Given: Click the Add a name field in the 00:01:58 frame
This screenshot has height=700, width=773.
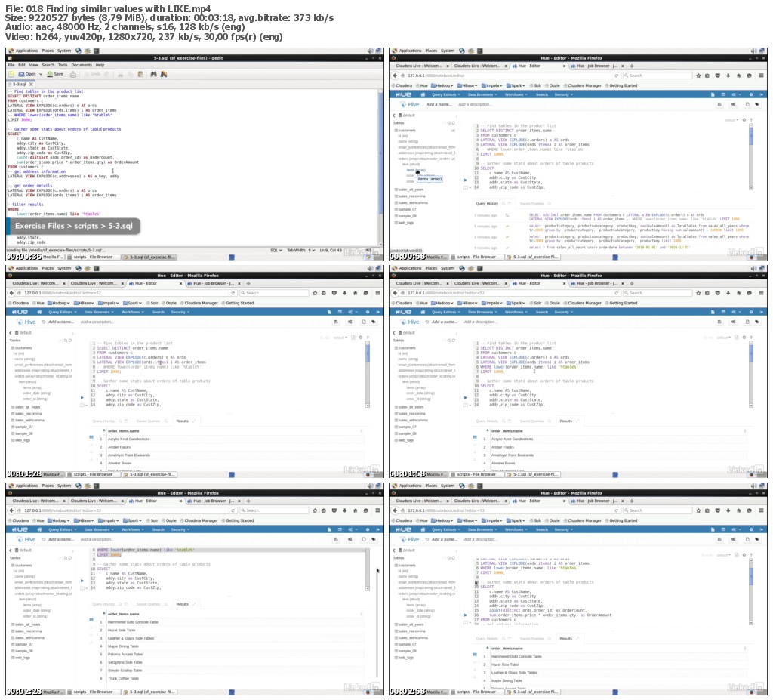Looking at the screenshot, I should (x=444, y=322).
